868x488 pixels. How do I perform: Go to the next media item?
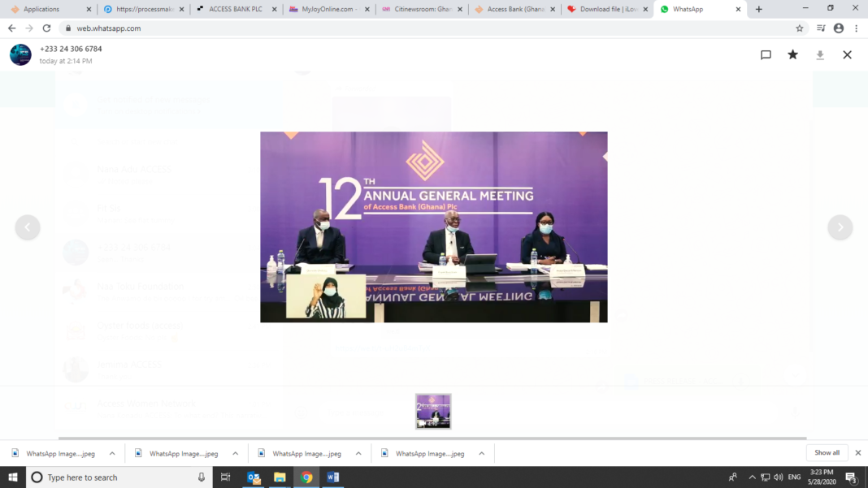(x=840, y=227)
